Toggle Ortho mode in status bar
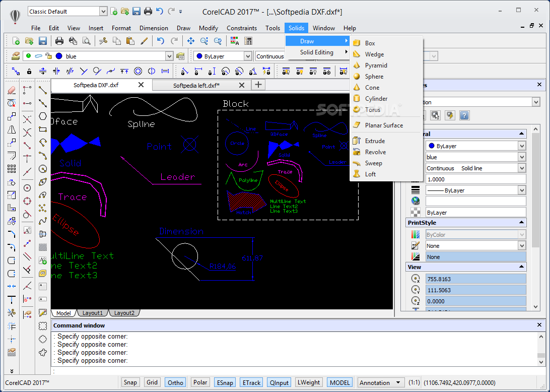This screenshot has width=550, height=392. 175,382
